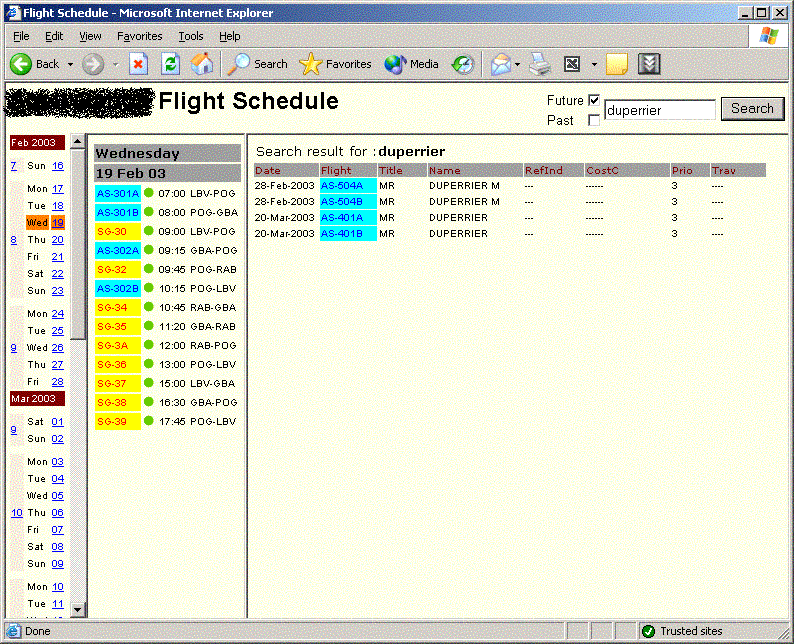Open the View menu
The width and height of the screenshot is (794, 644).
click(x=90, y=36)
